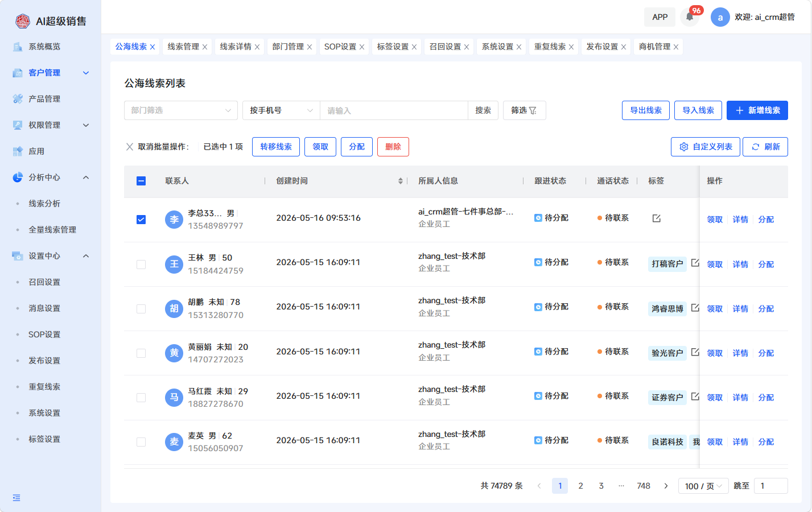Click the sidebar collapse icon at bottom left
This screenshot has width=812, height=512.
tap(17, 498)
